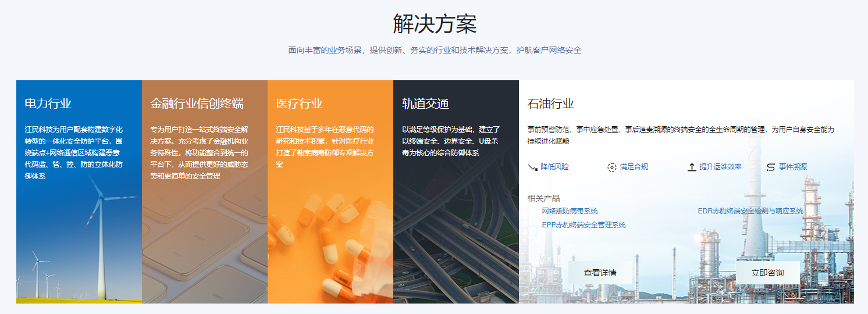Click the 事件溯源 trace-back icon
The image size is (868, 314).
click(x=771, y=167)
